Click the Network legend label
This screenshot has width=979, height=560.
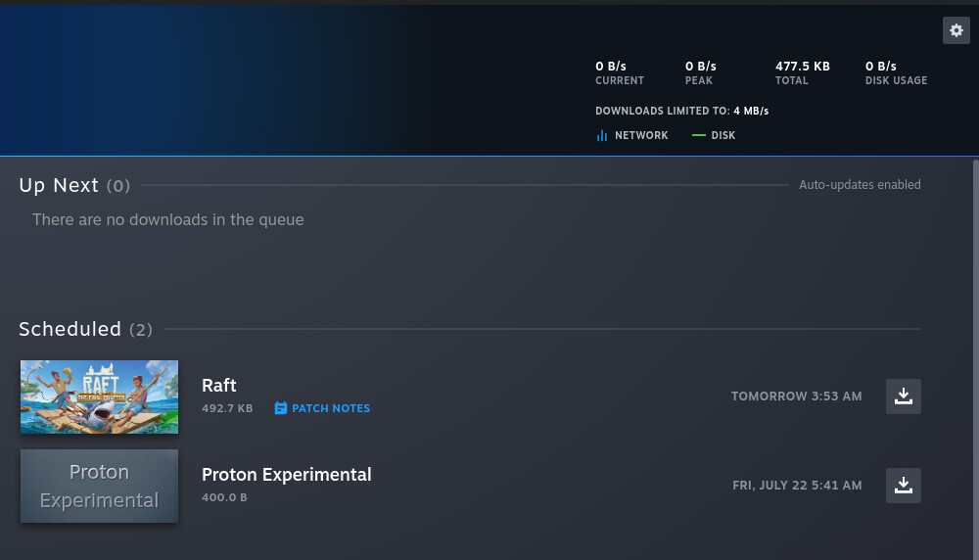click(641, 135)
